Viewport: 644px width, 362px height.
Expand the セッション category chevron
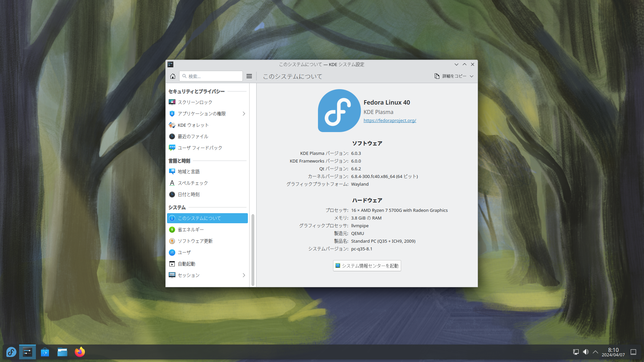pyautogui.click(x=244, y=275)
